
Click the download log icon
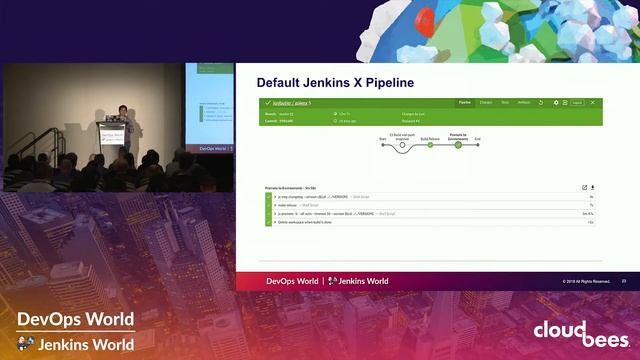point(593,188)
